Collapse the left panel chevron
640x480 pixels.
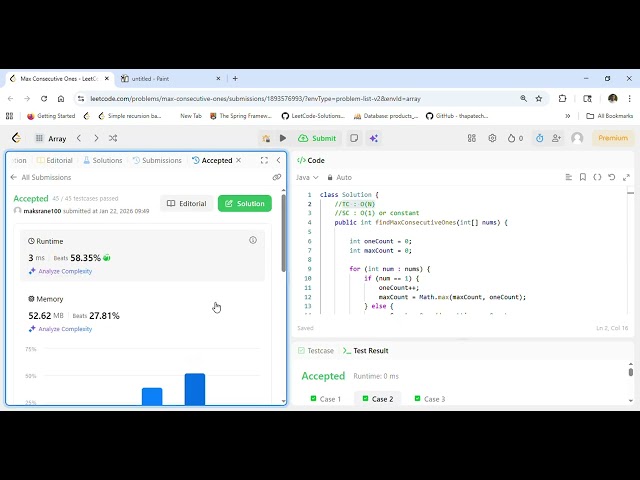pyautogui.click(x=278, y=160)
